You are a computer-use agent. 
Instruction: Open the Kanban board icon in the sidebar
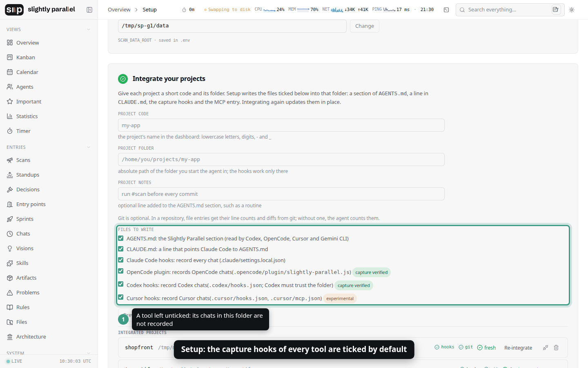coord(10,57)
